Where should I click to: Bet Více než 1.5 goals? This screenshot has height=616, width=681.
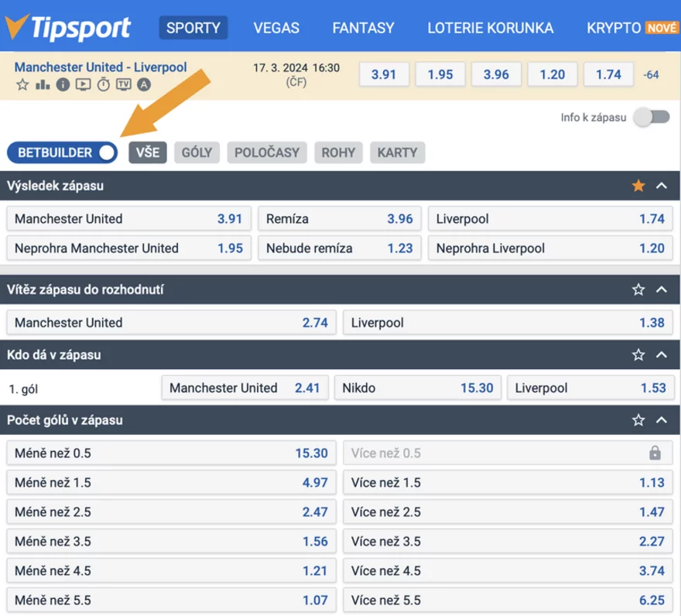508,482
